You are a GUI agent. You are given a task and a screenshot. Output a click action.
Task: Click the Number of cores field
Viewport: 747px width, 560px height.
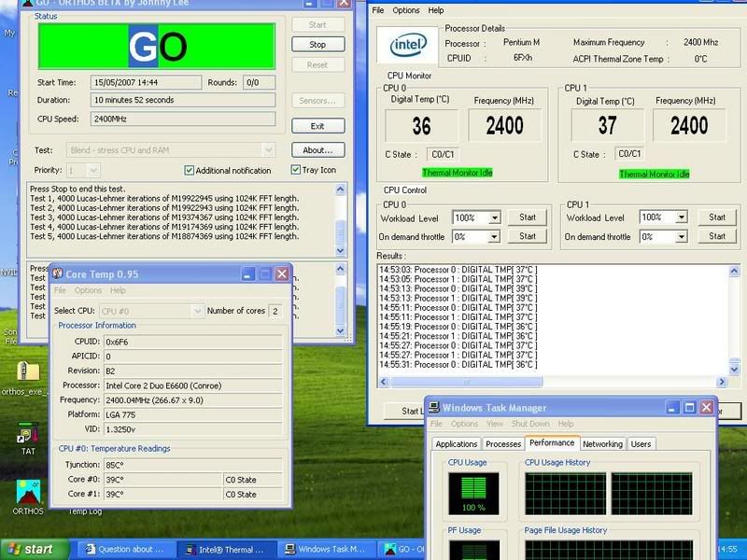pos(275,312)
